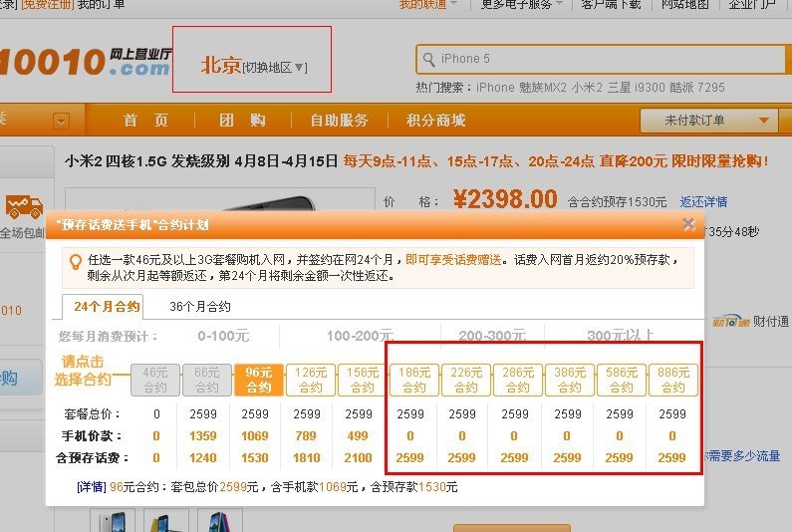Viewport: 792px width, 532px height.
Task: Select the 96元合约 option
Action: click(x=259, y=380)
